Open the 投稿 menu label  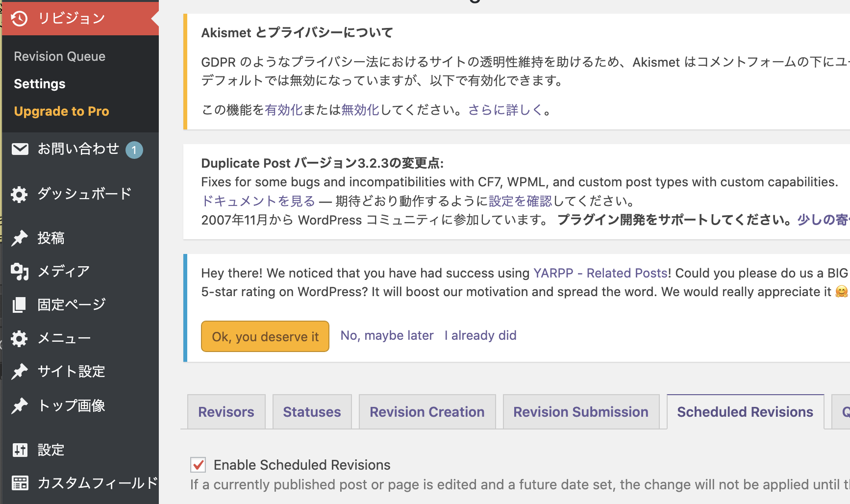click(x=51, y=238)
